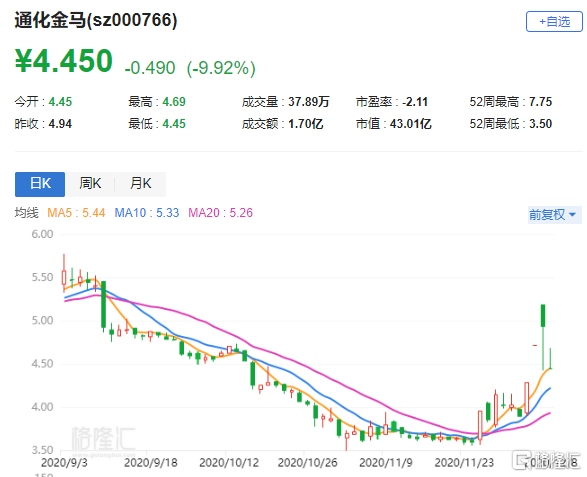Click the MA20 : 5.26 legend
This screenshot has width=587, height=477.
click(220, 213)
